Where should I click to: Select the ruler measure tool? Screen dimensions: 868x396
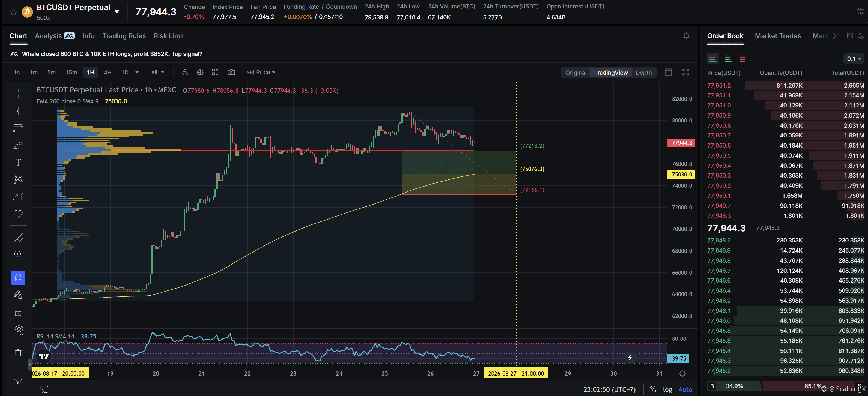(18, 238)
